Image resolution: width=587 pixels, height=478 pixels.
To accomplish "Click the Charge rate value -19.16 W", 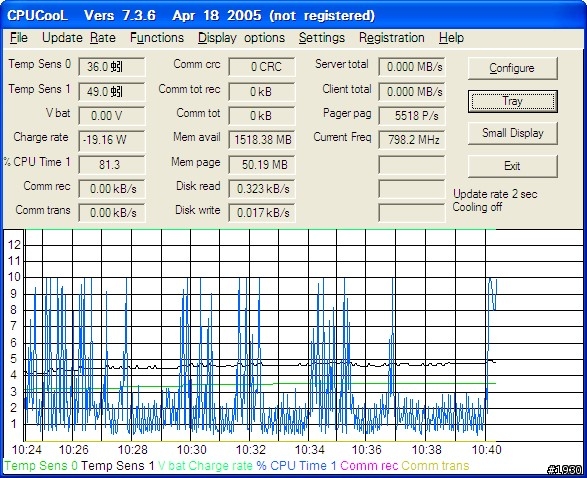I will (112, 140).
